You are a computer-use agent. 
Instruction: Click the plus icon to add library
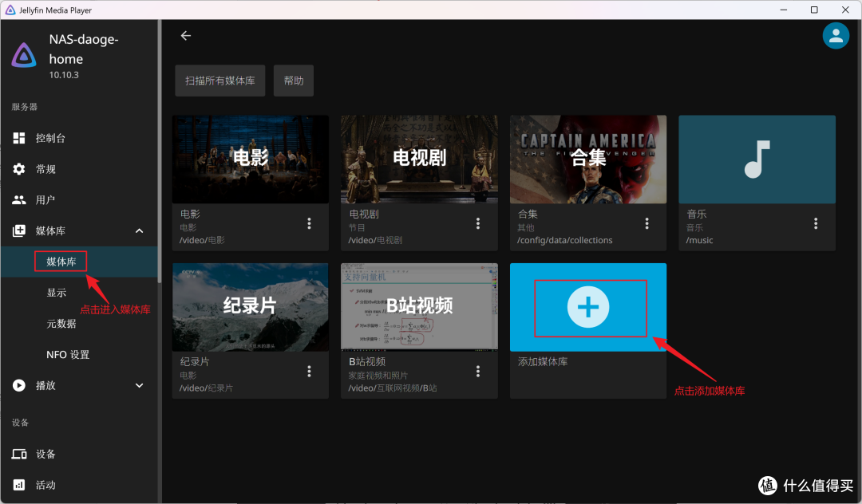[588, 307]
